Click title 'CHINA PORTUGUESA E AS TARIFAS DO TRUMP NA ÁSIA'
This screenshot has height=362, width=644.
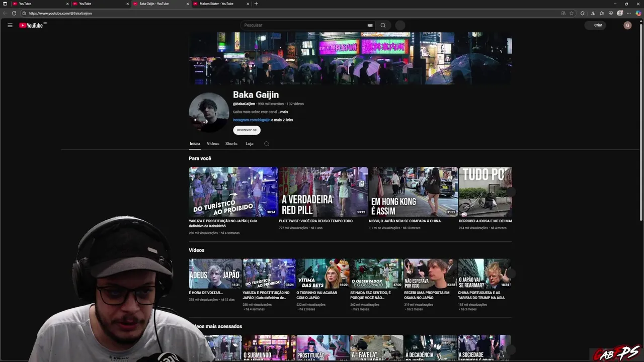point(481,295)
